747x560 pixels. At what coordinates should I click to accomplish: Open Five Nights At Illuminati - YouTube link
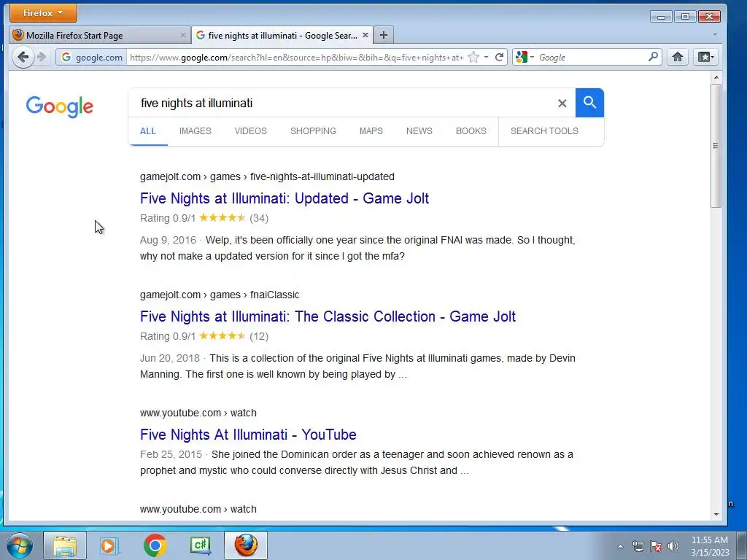coord(248,435)
